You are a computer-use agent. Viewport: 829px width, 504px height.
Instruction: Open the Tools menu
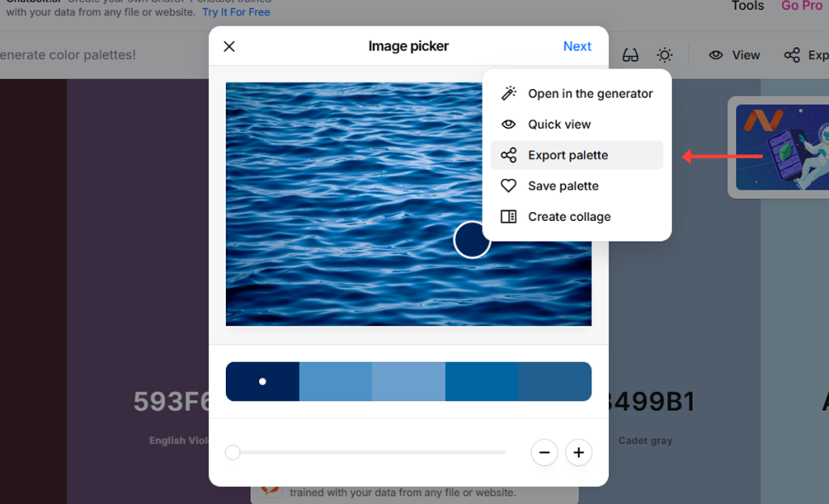(746, 6)
